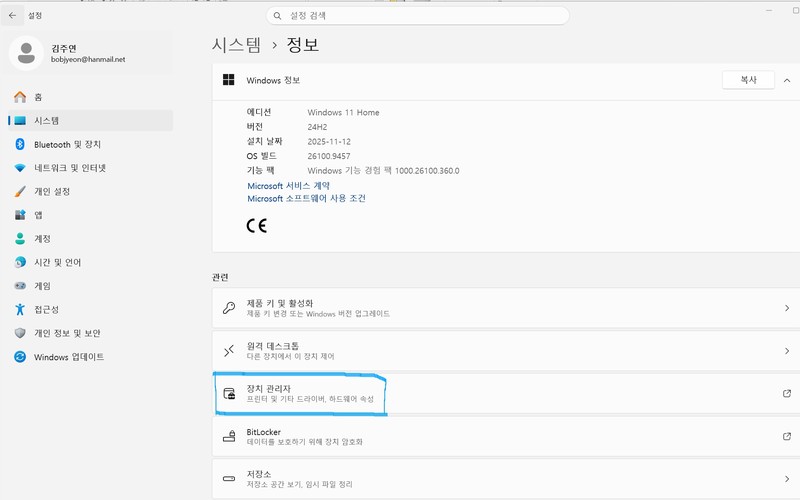Expand 원격 데스크톱 chevron
The height and width of the screenshot is (500, 800).
coord(787,351)
